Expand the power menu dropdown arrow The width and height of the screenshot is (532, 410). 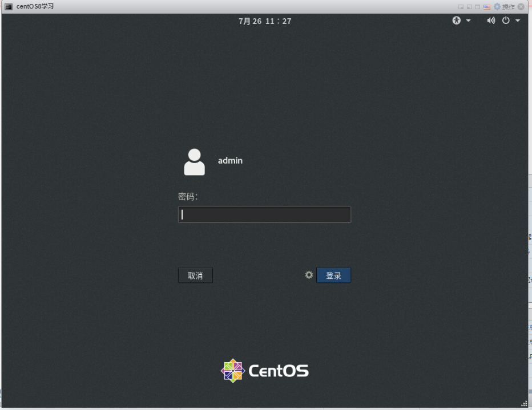click(x=518, y=21)
